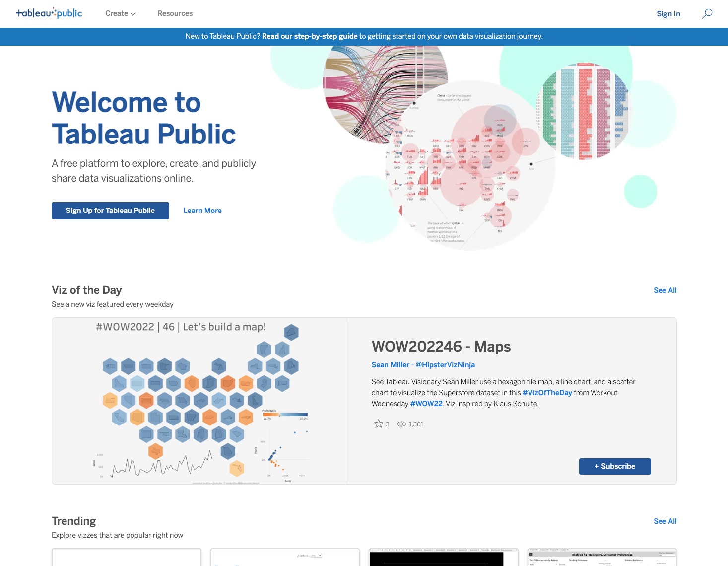Open the Resources menu item
Screen dimensions: 728x566
pos(175,13)
